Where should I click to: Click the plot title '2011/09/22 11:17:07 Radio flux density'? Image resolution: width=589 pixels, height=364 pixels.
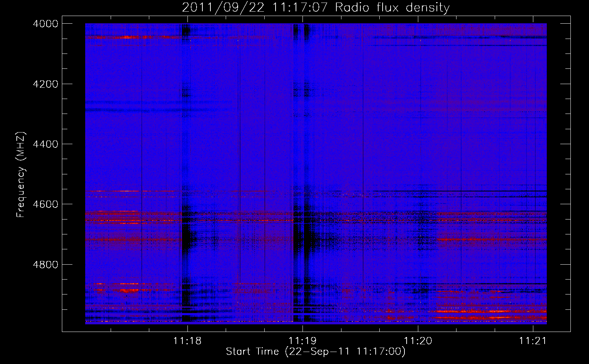point(316,7)
